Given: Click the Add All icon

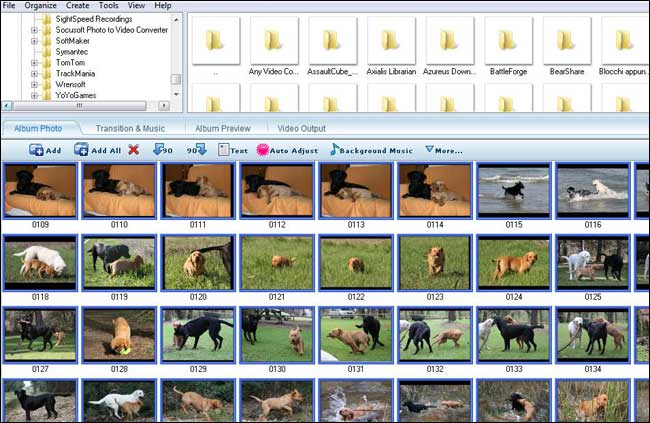Looking at the screenshot, I should [81, 149].
